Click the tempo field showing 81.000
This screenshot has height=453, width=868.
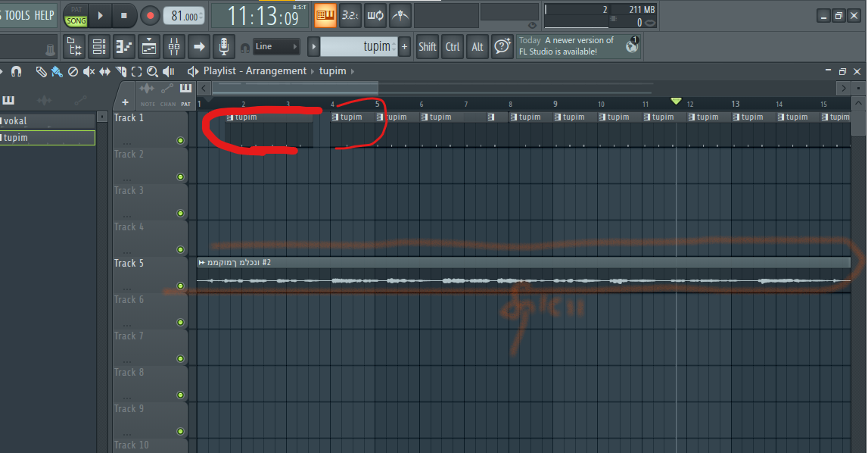pyautogui.click(x=183, y=16)
